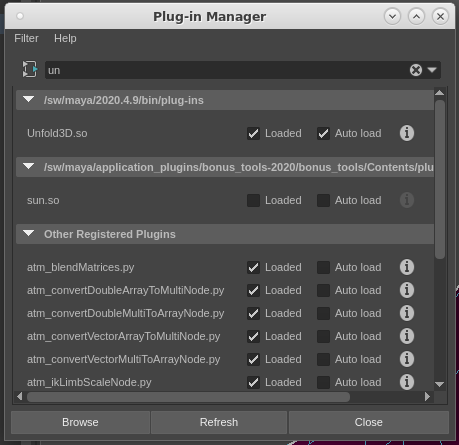Viewport: 459px width, 445px height.
Task: Show info for atm_convertVectorArrayToMultiNode.py
Action: 407,336
